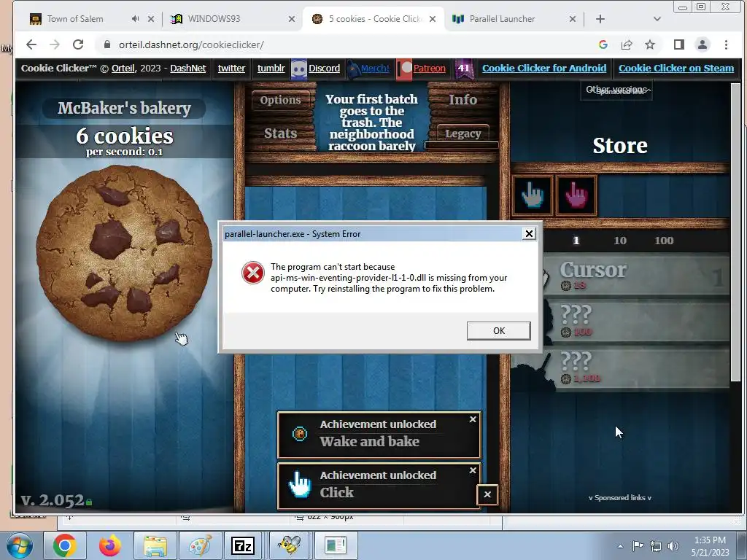
Task: Open 7-Zip from the taskbar
Action: [x=243, y=545]
